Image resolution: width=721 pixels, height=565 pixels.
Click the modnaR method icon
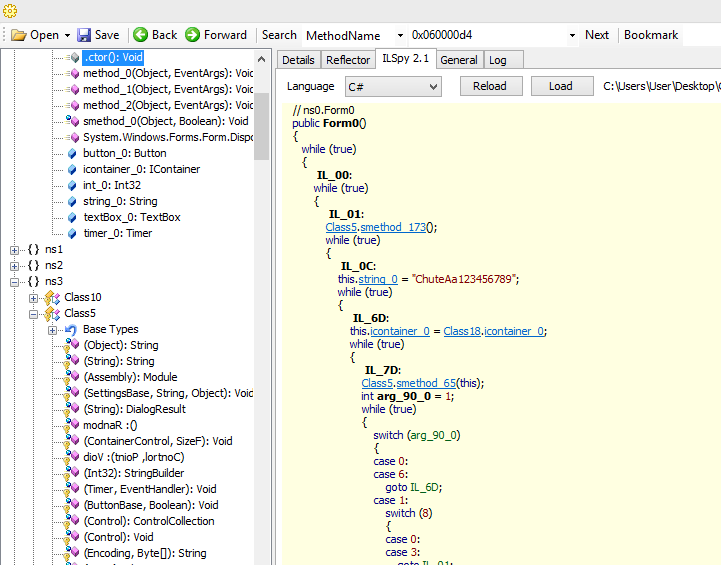[72, 425]
